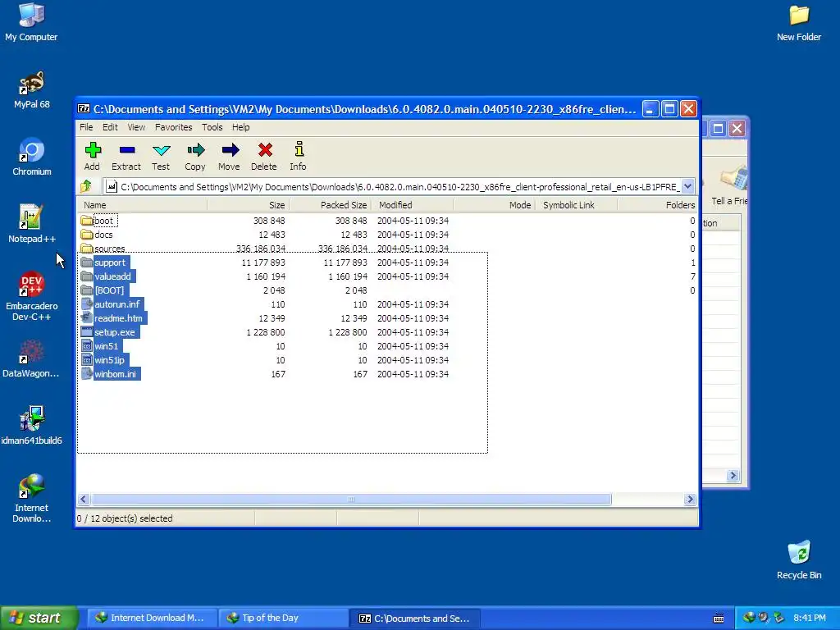Select the win51ip file icon
This screenshot has height=630, width=840.
coord(87,360)
